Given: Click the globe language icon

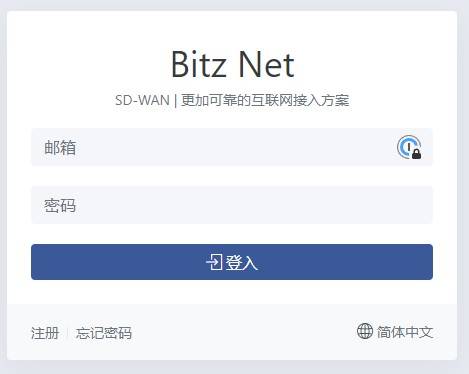Looking at the screenshot, I should (365, 331).
